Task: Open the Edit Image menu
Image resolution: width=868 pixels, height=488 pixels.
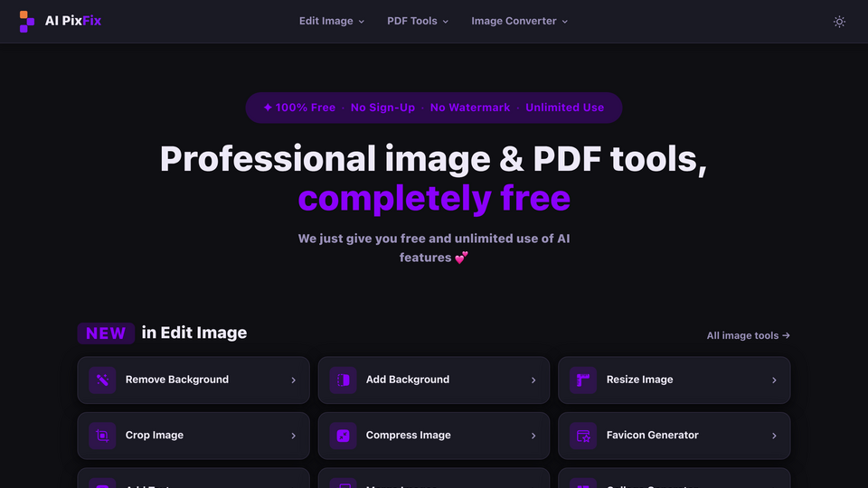Action: (332, 21)
